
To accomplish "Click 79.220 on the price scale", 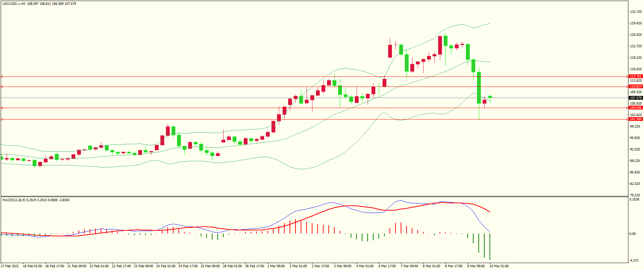I will click(635, 195).
